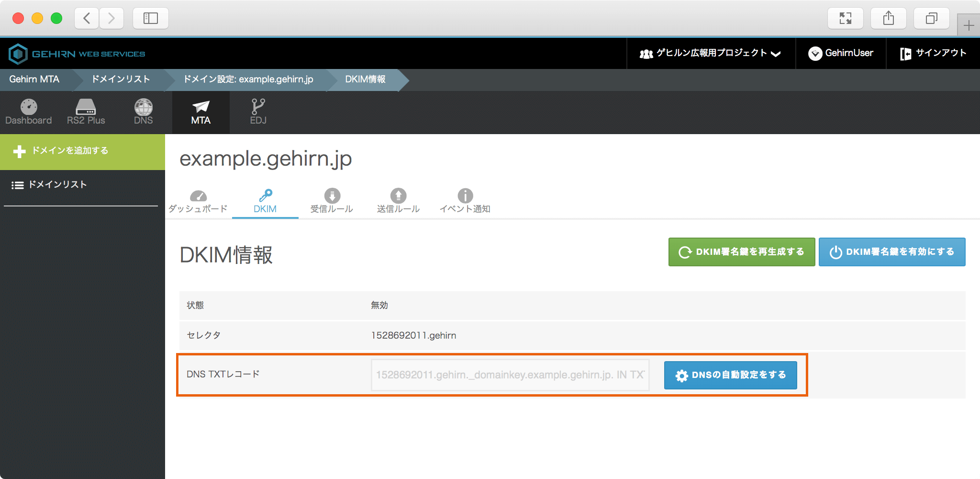This screenshot has width=980, height=479.
Task: Click the DNS TXT record field
Action: pyautogui.click(x=510, y=375)
